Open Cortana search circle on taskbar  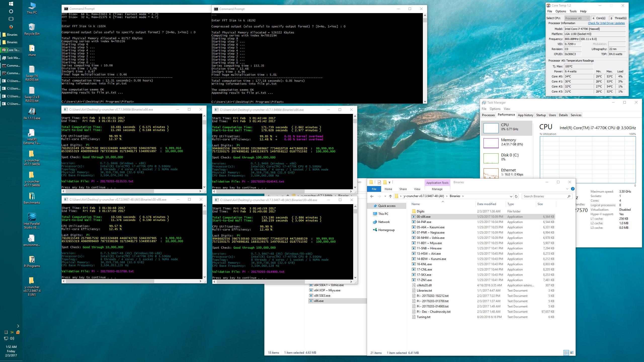click(x=11, y=11)
